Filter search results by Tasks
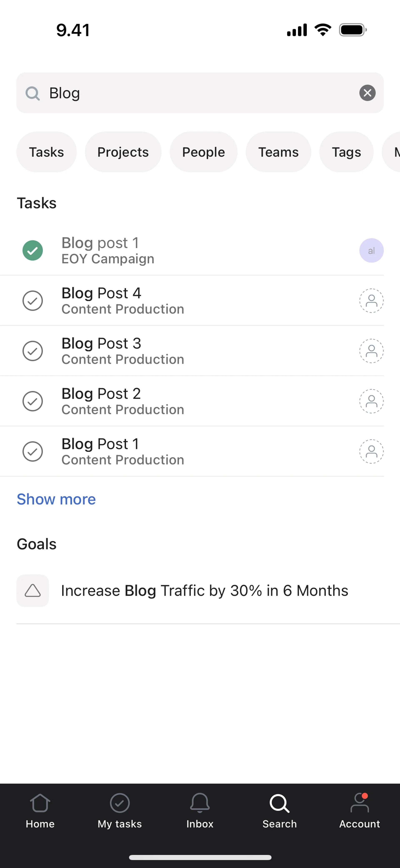The width and height of the screenshot is (400, 868). pos(46,152)
